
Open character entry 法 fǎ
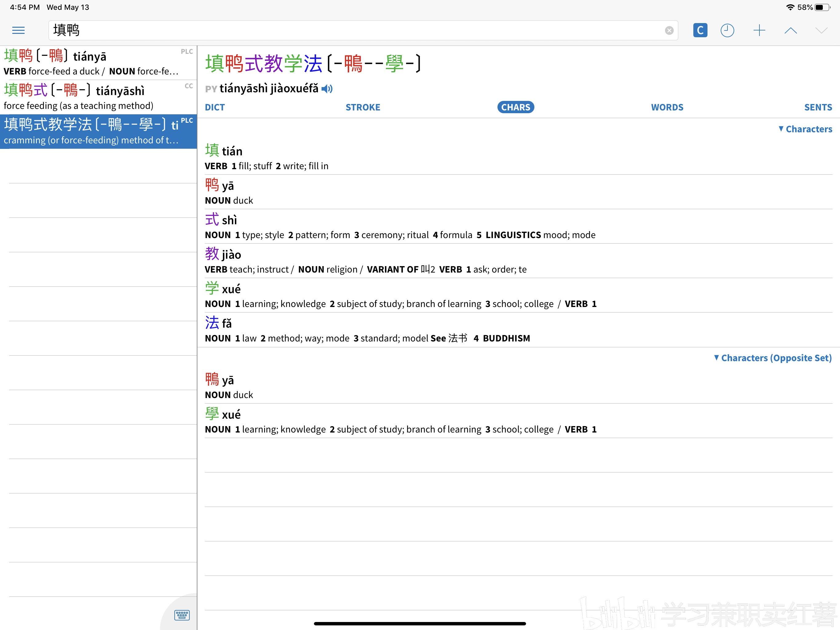(x=518, y=330)
